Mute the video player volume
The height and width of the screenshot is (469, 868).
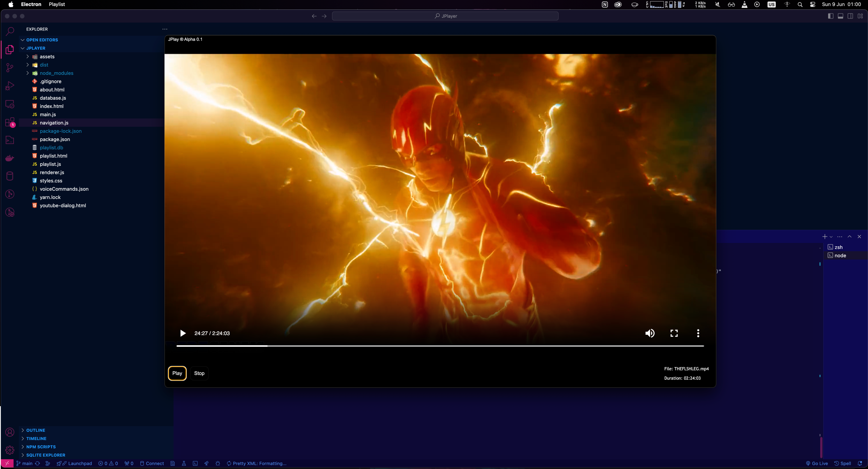(650, 333)
